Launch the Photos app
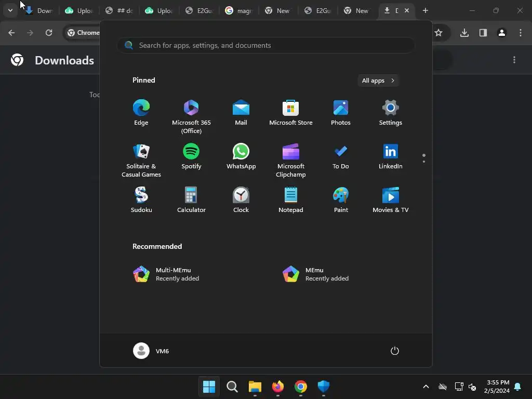 [341, 113]
